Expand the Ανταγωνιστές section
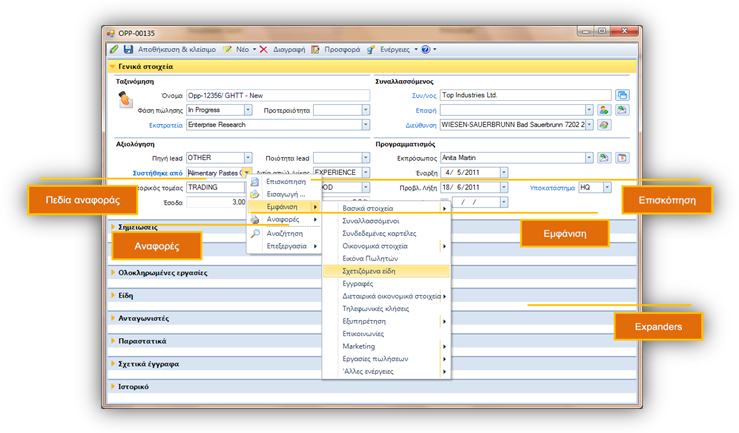739x433 pixels. pyautogui.click(x=113, y=318)
